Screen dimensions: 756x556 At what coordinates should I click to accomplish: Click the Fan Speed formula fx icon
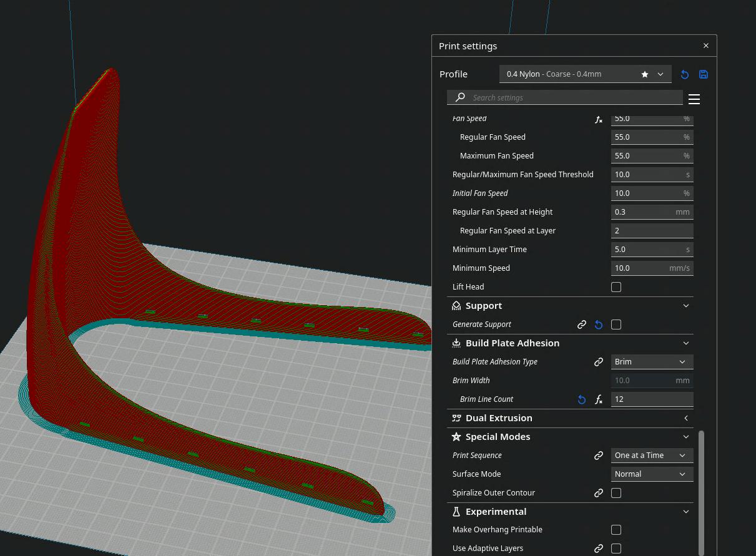tap(599, 119)
